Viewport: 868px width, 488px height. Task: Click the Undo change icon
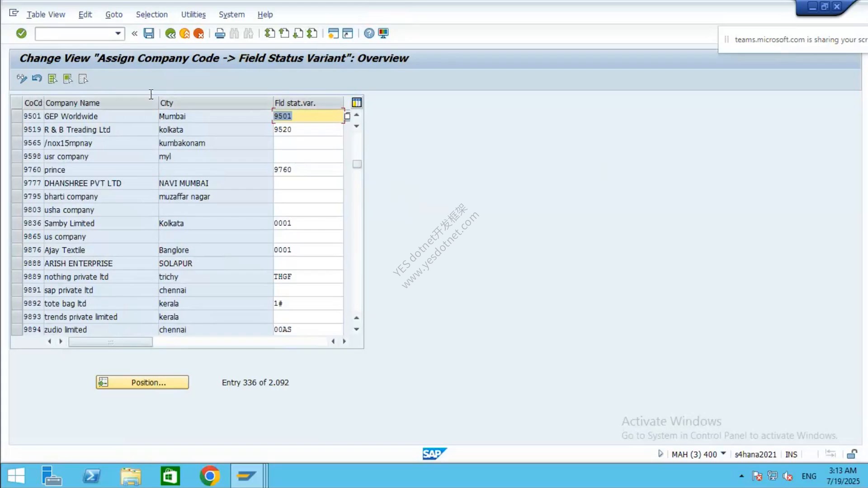[37, 79]
